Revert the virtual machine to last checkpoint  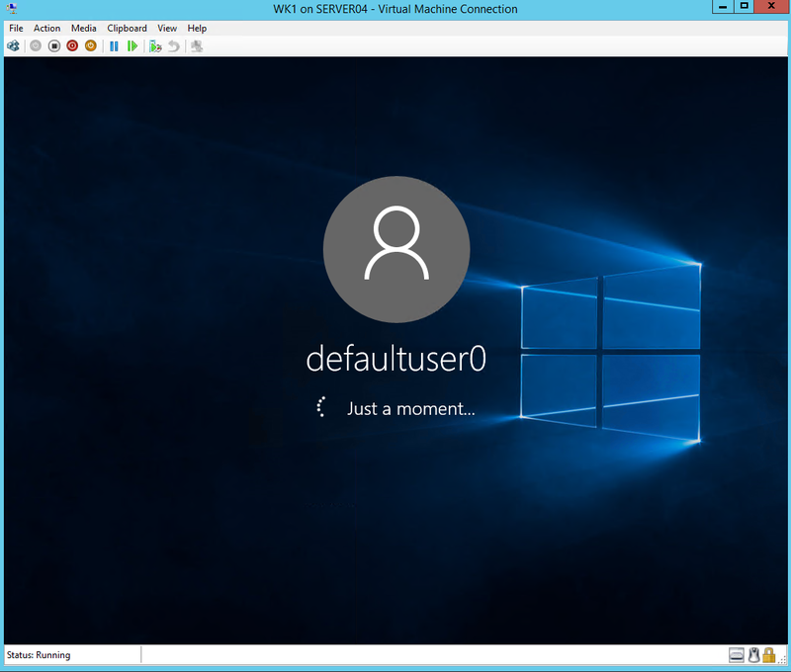pyautogui.click(x=174, y=45)
